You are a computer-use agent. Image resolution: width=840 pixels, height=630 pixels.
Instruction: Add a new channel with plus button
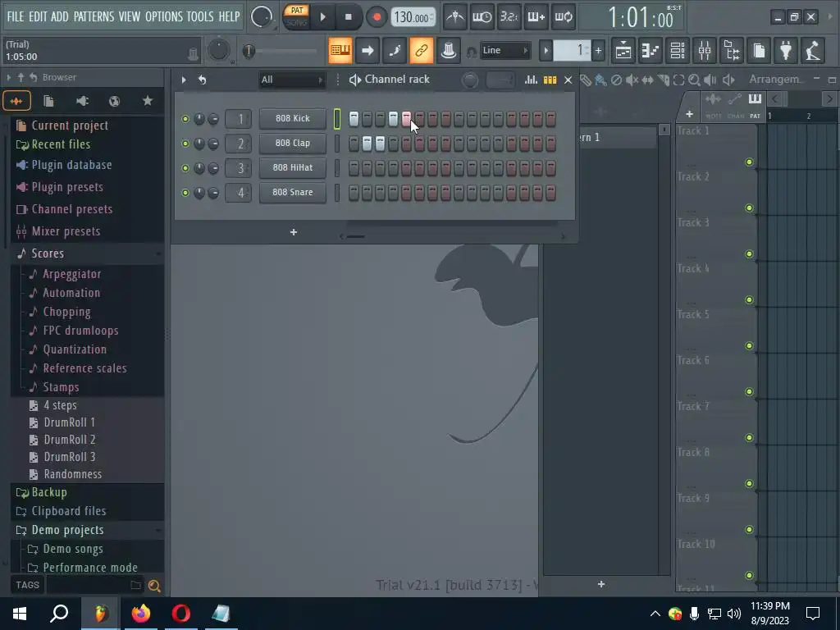294,232
